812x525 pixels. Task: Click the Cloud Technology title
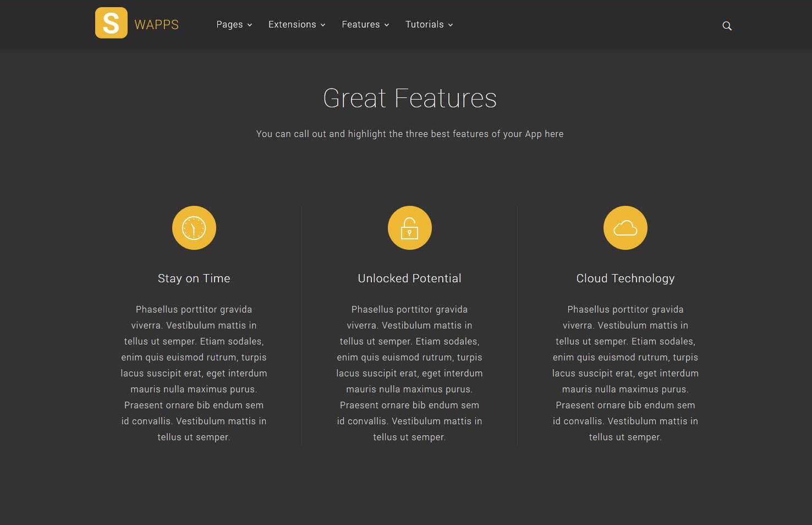626,278
